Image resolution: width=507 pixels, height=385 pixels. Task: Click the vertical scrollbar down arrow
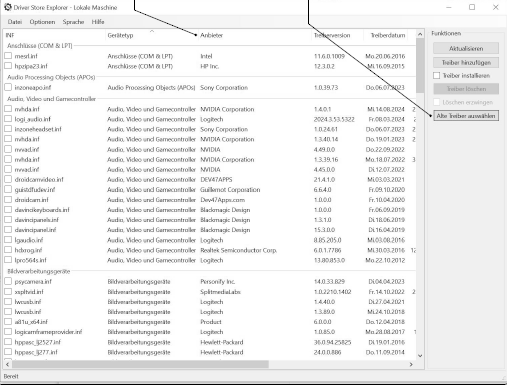(420, 356)
